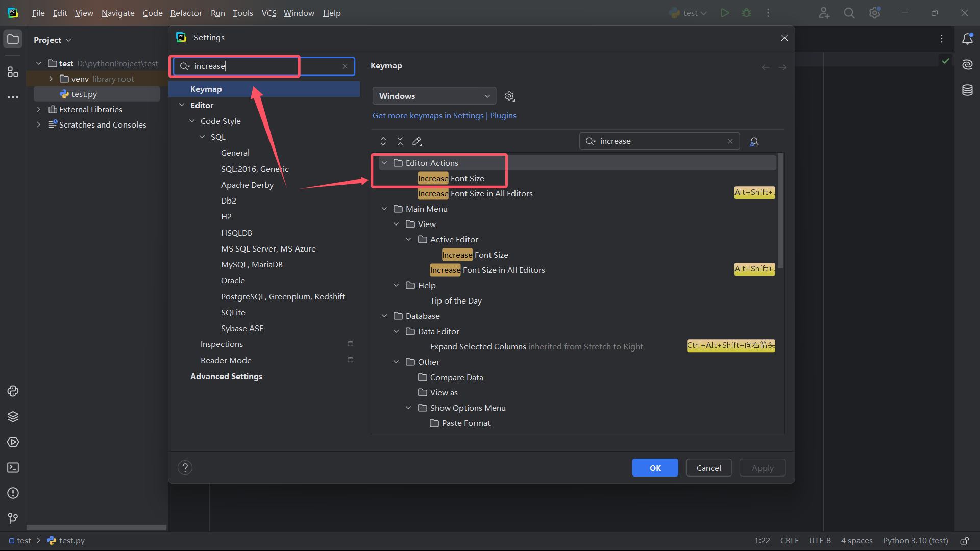Select Advanced Settings in settings tree
The height and width of the screenshot is (551, 980).
point(226,377)
